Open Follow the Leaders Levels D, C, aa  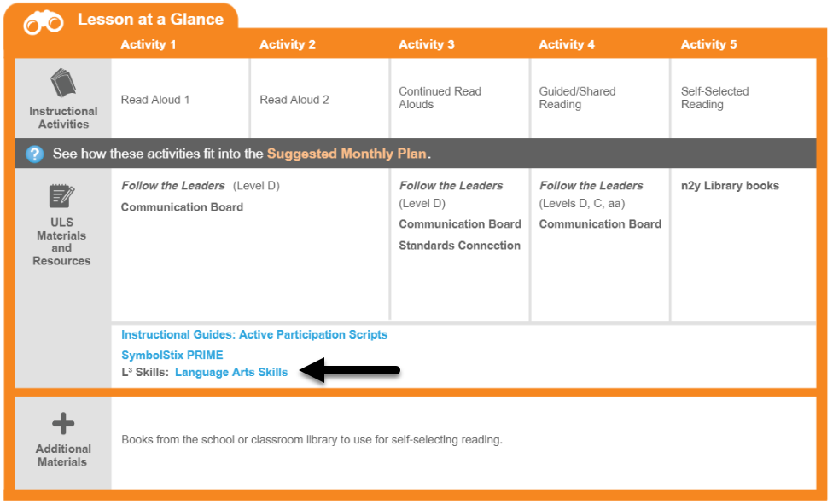(591, 194)
